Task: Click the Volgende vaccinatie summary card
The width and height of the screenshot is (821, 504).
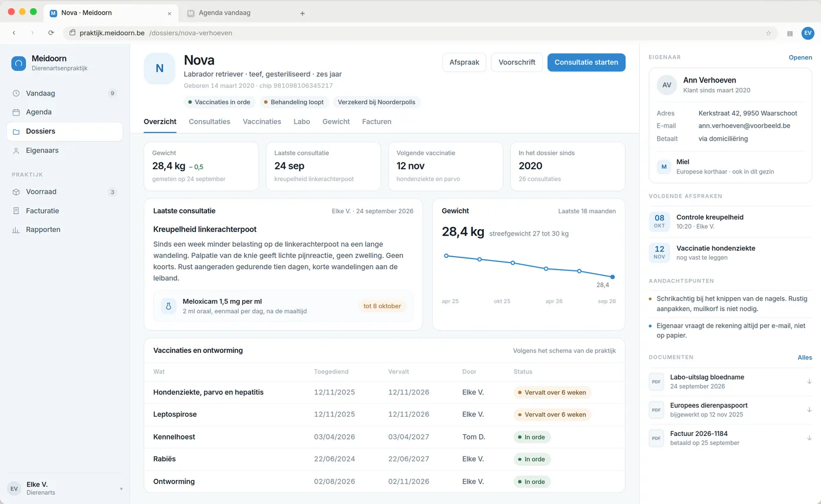Action: click(x=446, y=166)
